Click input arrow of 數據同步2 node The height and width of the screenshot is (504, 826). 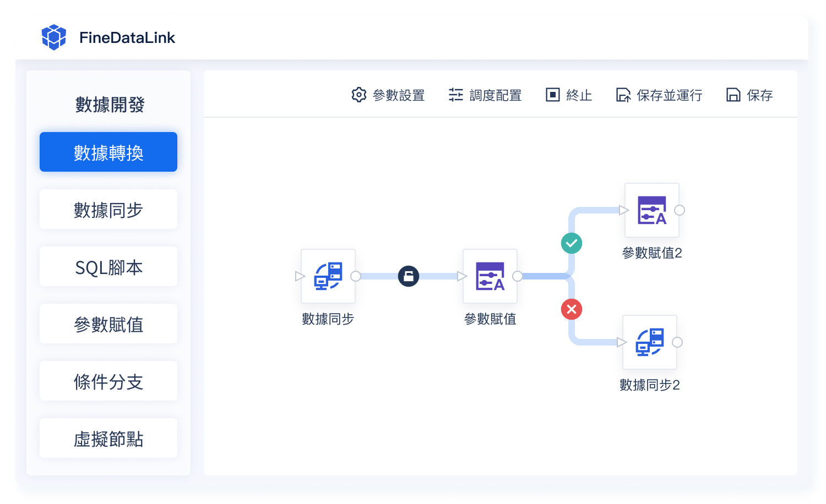622,342
